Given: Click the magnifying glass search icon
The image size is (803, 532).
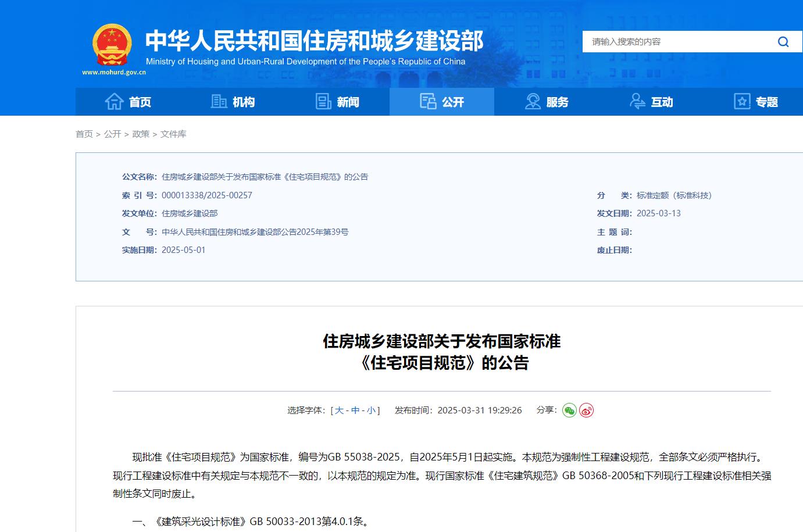Looking at the screenshot, I should tap(783, 41).
